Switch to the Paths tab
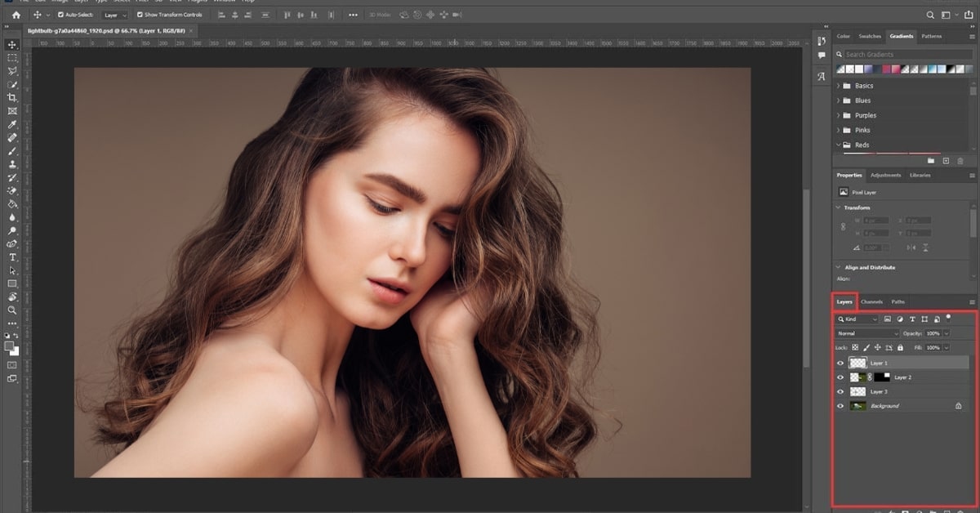The width and height of the screenshot is (980, 513). pos(898,302)
